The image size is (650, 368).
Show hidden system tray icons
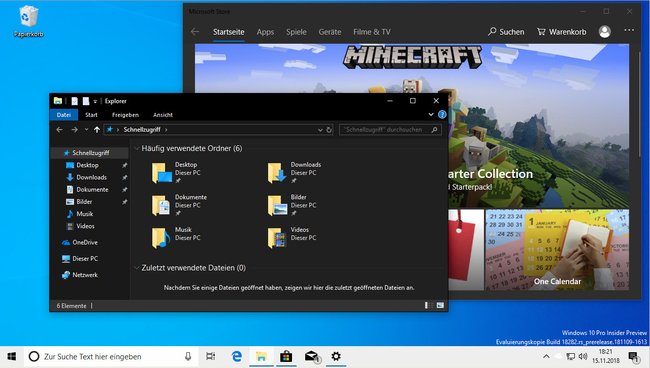[x=546, y=356]
